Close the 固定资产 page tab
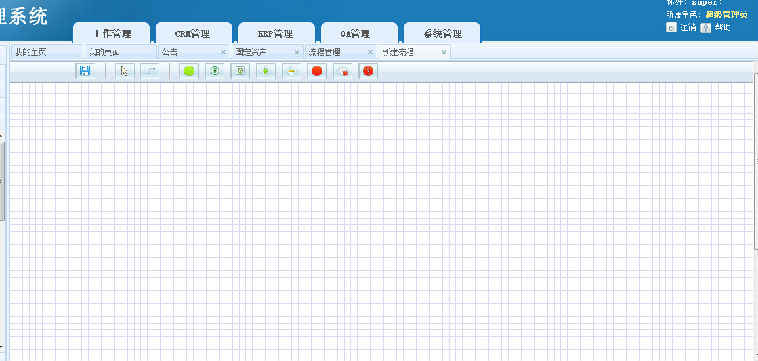758x361 pixels. click(297, 52)
